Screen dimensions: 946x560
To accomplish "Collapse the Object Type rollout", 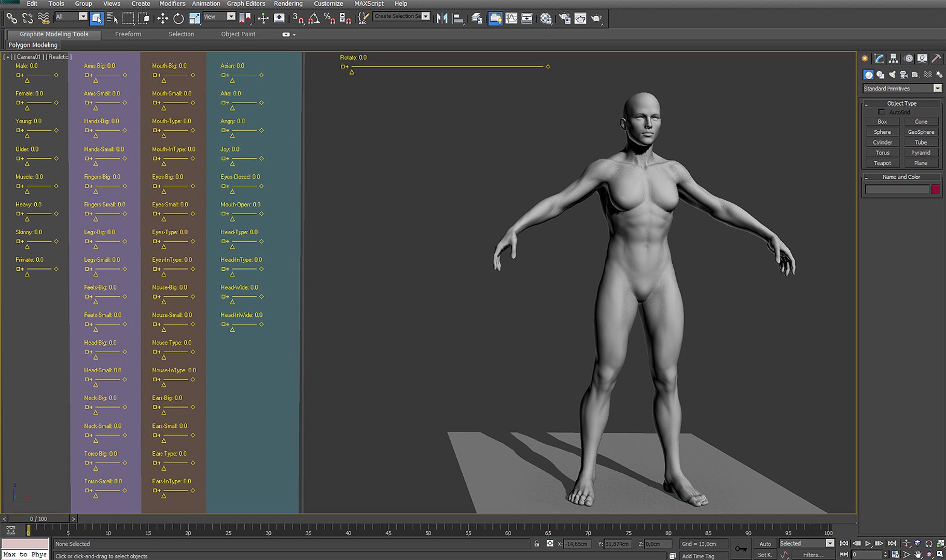I will pyautogui.click(x=902, y=104).
